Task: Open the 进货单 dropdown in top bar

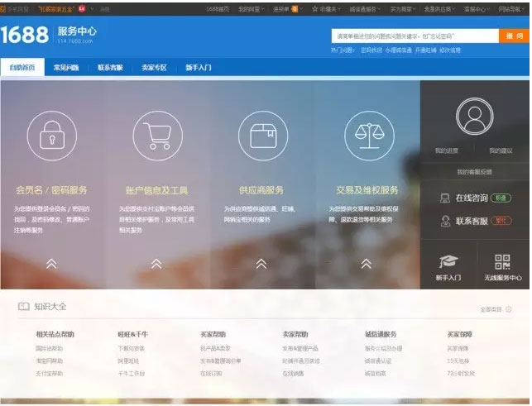Action: 288,9
